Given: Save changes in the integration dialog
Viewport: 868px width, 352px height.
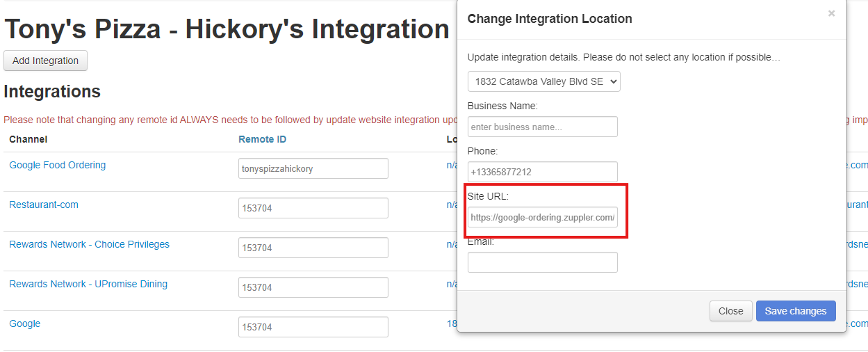Looking at the screenshot, I should tap(796, 311).
